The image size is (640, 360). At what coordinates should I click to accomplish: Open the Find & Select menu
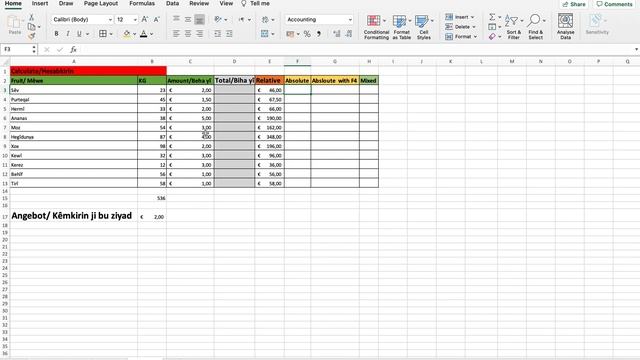536,27
